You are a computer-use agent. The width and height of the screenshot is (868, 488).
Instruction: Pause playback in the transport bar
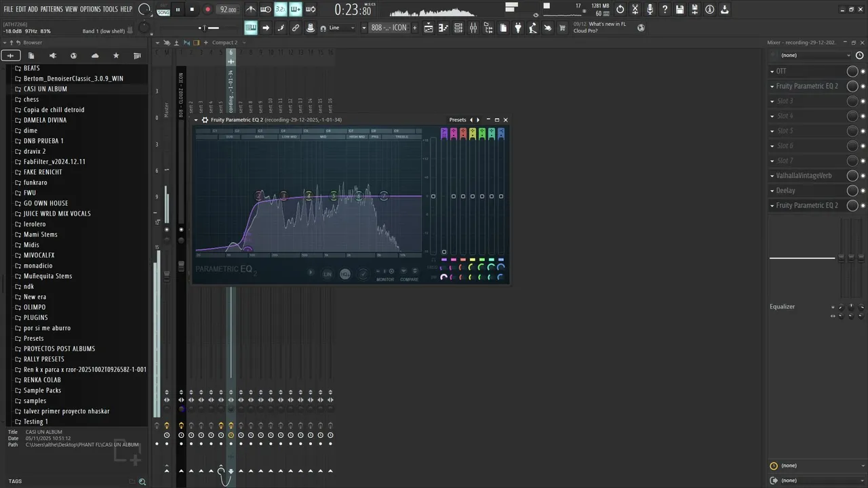[x=178, y=9]
